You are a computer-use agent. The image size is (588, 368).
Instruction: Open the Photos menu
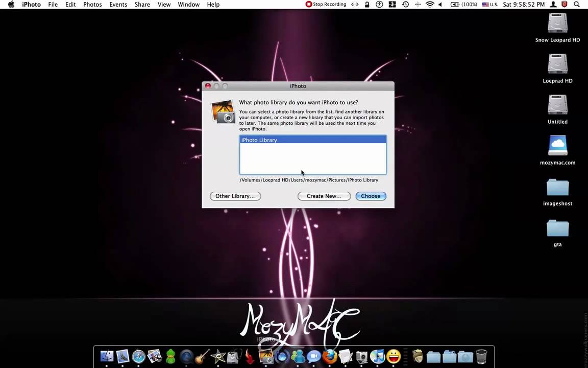point(92,5)
